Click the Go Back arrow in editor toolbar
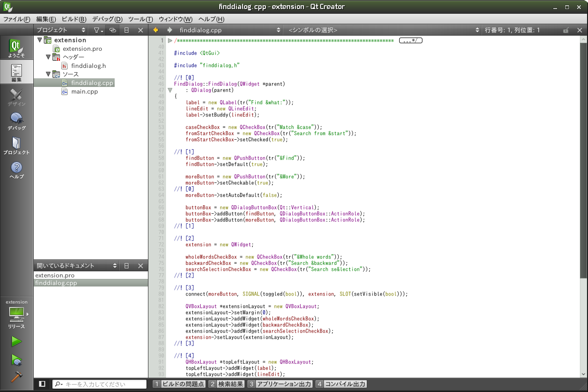This screenshot has width=588, height=392. pos(155,30)
